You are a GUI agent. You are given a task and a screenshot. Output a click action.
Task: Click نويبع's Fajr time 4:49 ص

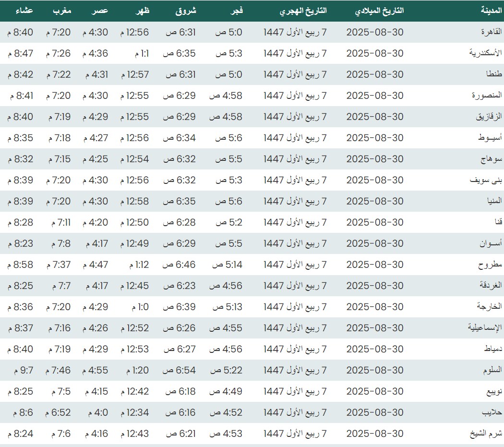(x=225, y=391)
